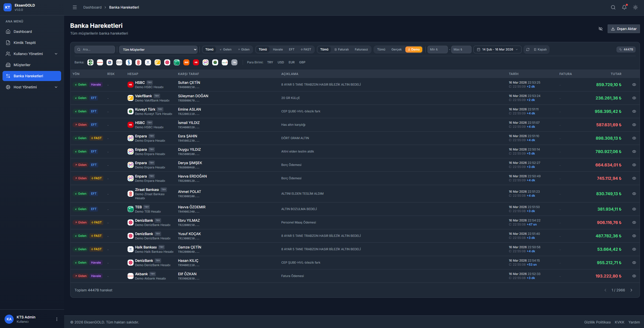Select the İş Bankası bank filter icon
This screenshot has height=328, width=644.
tap(129, 62)
